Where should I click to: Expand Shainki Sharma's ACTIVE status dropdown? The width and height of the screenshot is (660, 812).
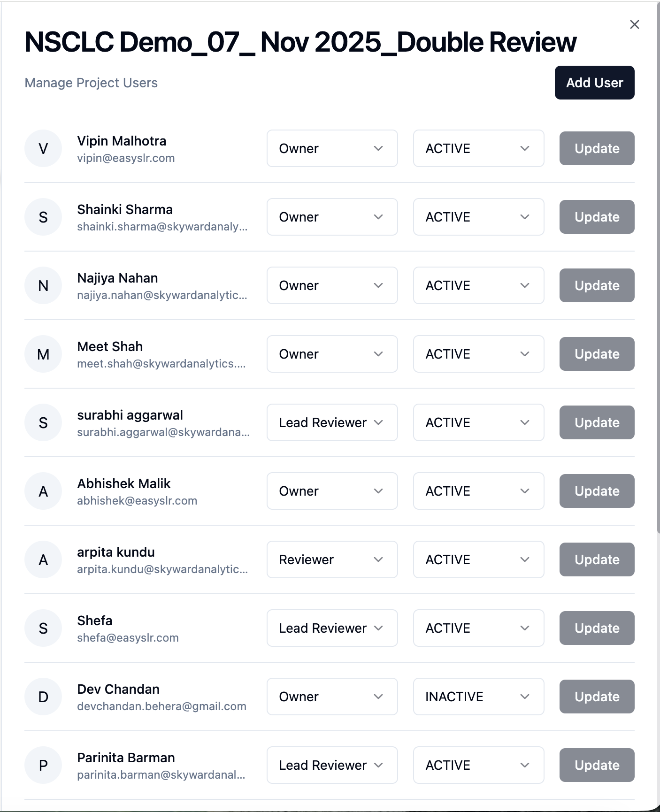pyautogui.click(x=478, y=217)
